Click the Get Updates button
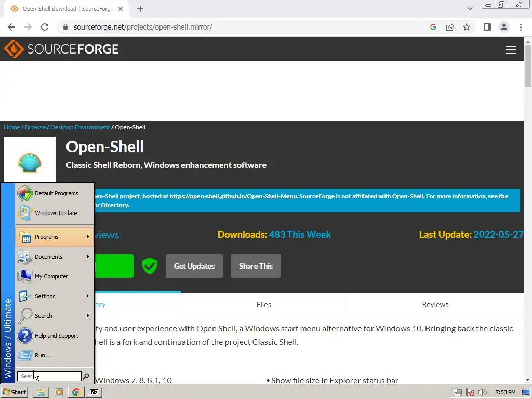This screenshot has height=399, width=532. point(194,266)
